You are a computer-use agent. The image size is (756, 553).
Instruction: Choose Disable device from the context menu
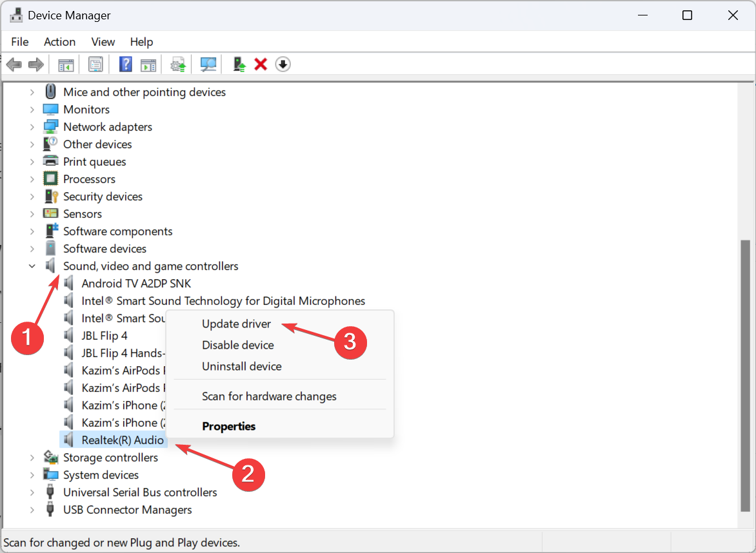(237, 345)
